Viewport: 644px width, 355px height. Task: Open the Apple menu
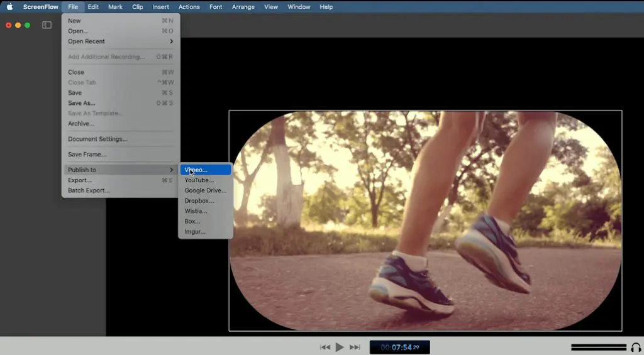coord(9,6)
